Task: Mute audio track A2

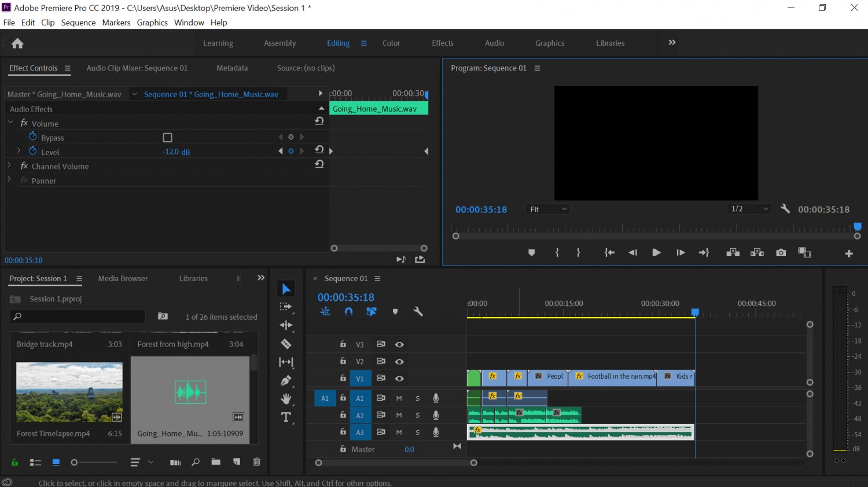Action: coord(399,415)
